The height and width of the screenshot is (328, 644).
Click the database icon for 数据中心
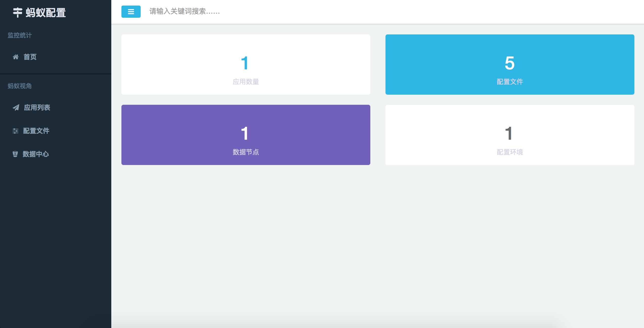15,154
